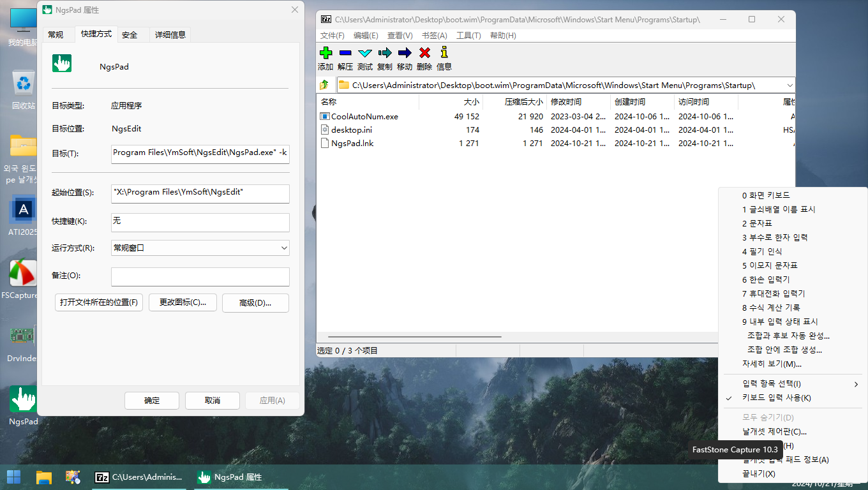This screenshot has height=490, width=868.
Task: Click the 取消 button
Action: [x=213, y=401]
